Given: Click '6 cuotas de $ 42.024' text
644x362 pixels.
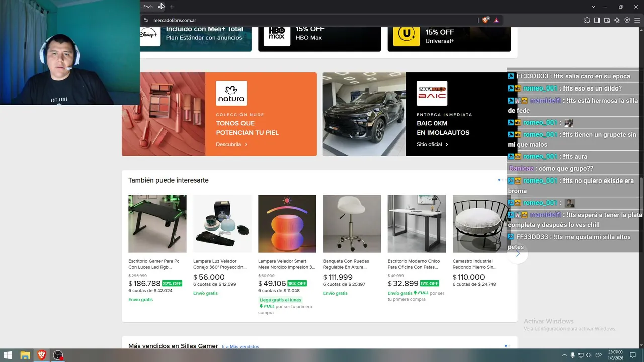Looking at the screenshot, I should [150, 291].
